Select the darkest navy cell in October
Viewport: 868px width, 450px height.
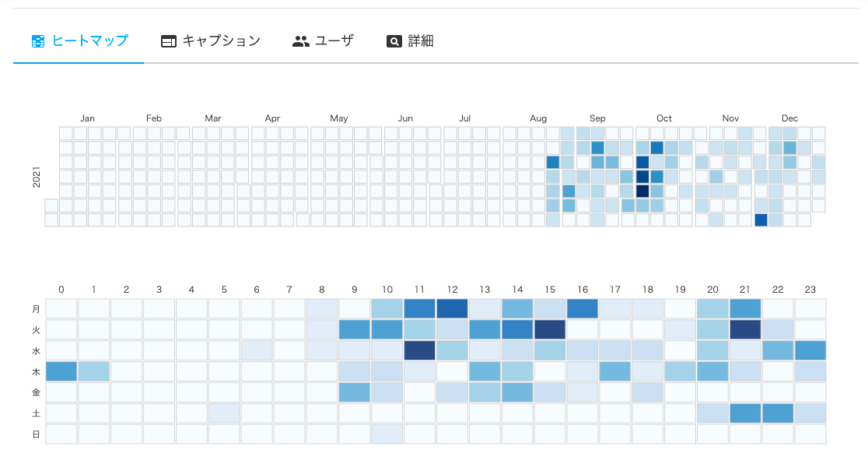642,192
